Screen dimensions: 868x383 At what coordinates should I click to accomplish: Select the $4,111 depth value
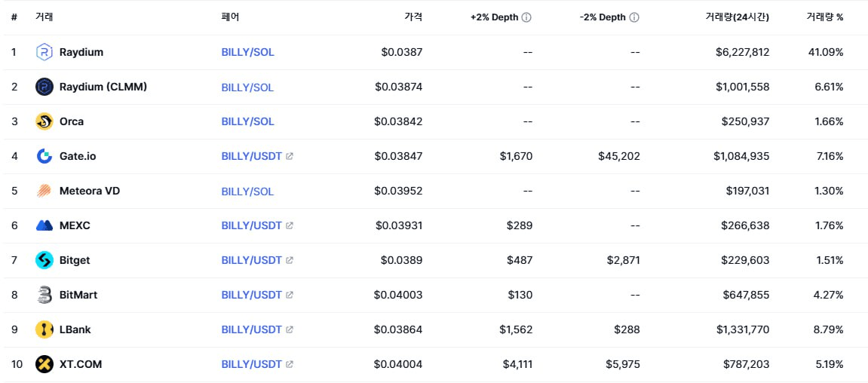pos(517,364)
